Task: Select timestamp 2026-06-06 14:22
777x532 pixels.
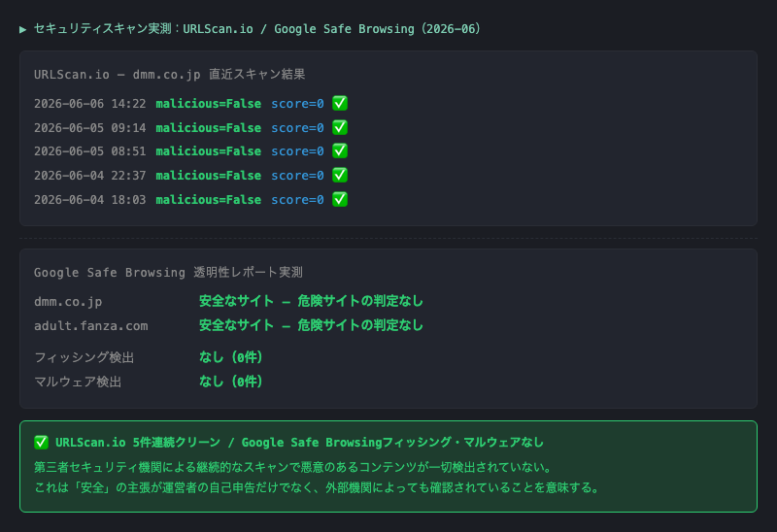Action: (89, 104)
